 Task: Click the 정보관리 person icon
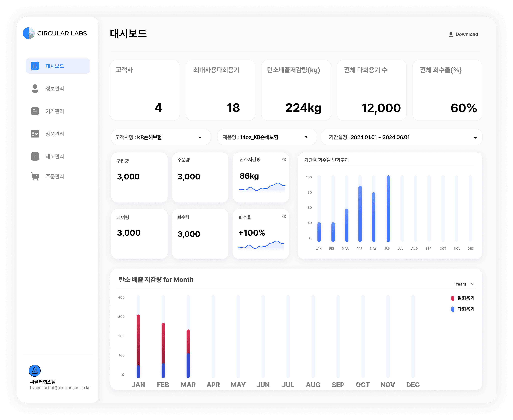[35, 88]
